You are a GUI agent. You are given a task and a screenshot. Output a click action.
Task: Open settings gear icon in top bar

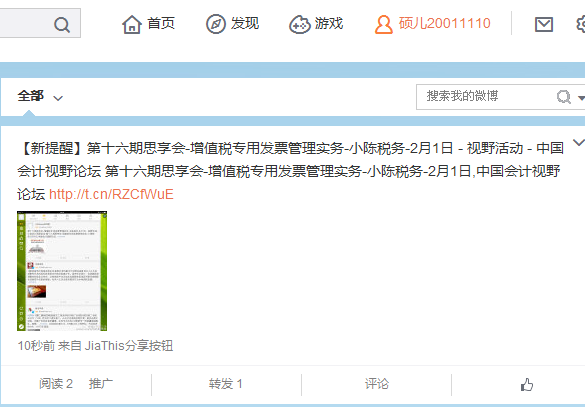click(x=581, y=25)
